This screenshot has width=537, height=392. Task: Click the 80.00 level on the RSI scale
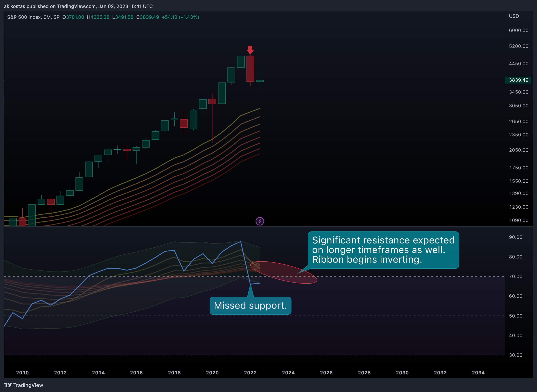click(x=515, y=257)
